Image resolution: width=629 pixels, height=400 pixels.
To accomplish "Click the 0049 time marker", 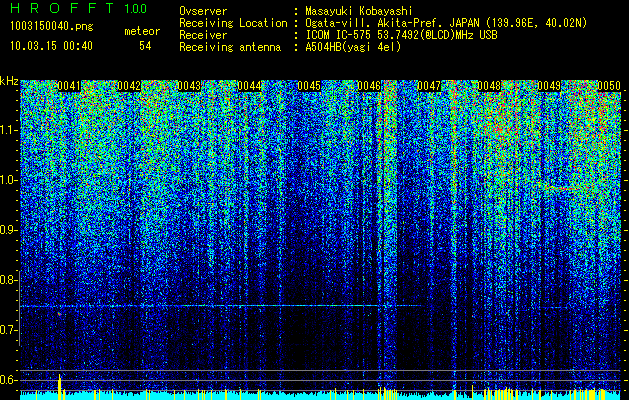I will [x=549, y=86].
